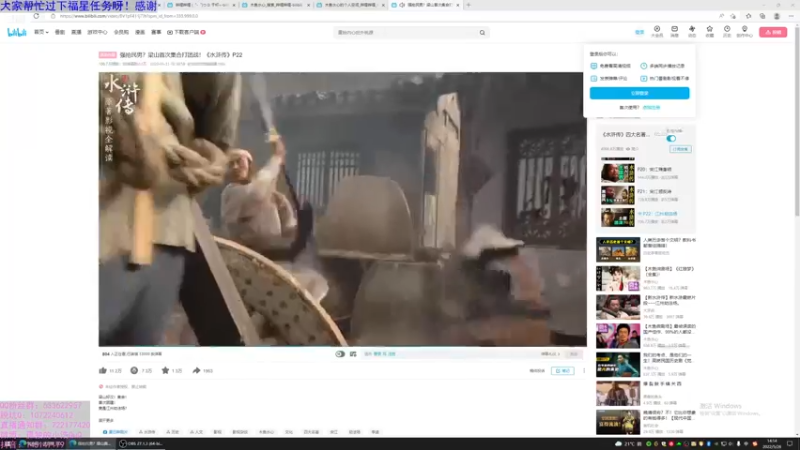Open the 历史 history clock icon

pyautogui.click(x=727, y=32)
